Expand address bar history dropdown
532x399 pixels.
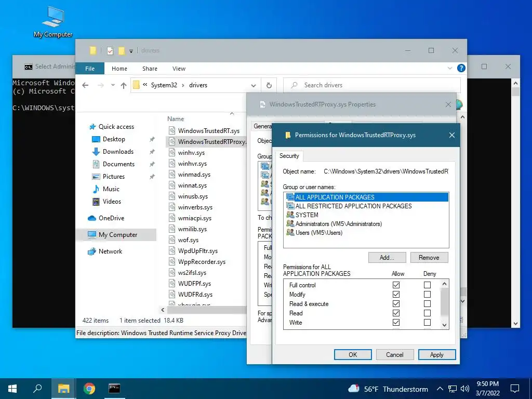pyautogui.click(x=254, y=86)
